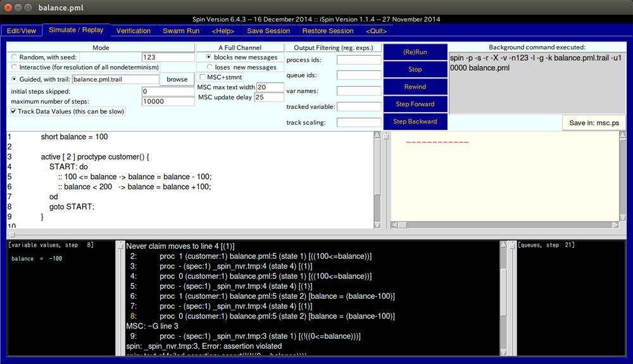Click step 2 line in the output log
The width and height of the screenshot is (633, 364).
coord(250,256)
